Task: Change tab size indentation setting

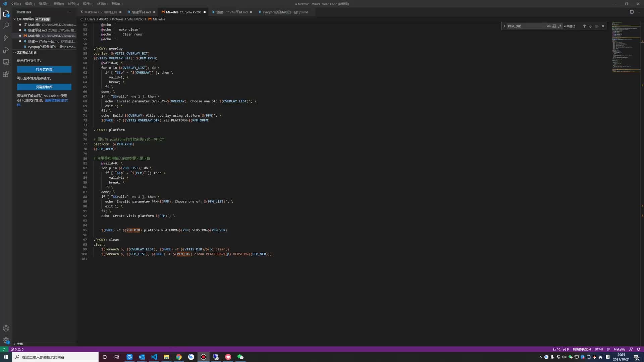Action: coord(582,349)
